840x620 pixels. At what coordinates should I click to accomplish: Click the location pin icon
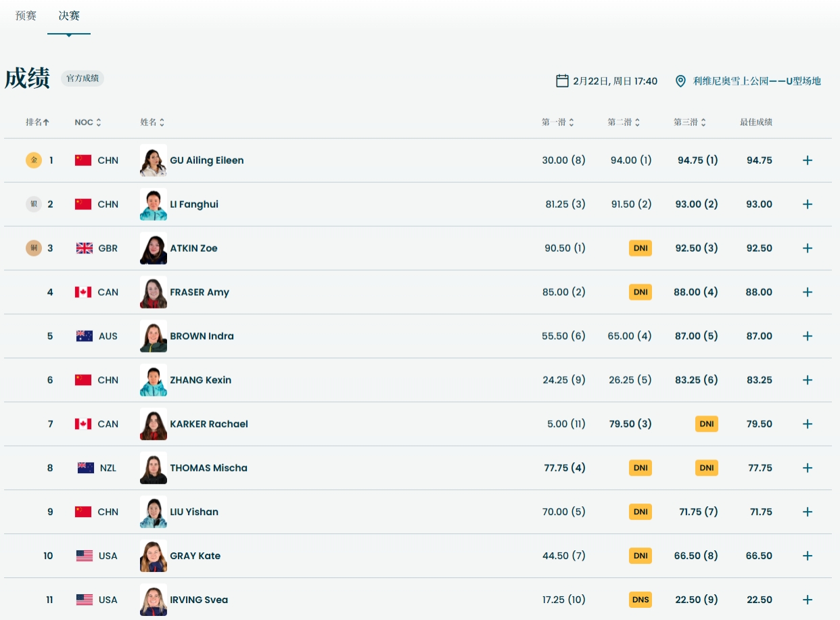tap(680, 81)
